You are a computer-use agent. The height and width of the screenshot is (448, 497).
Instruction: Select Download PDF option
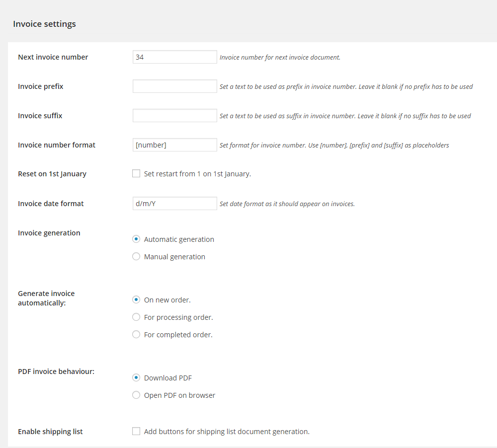click(136, 378)
